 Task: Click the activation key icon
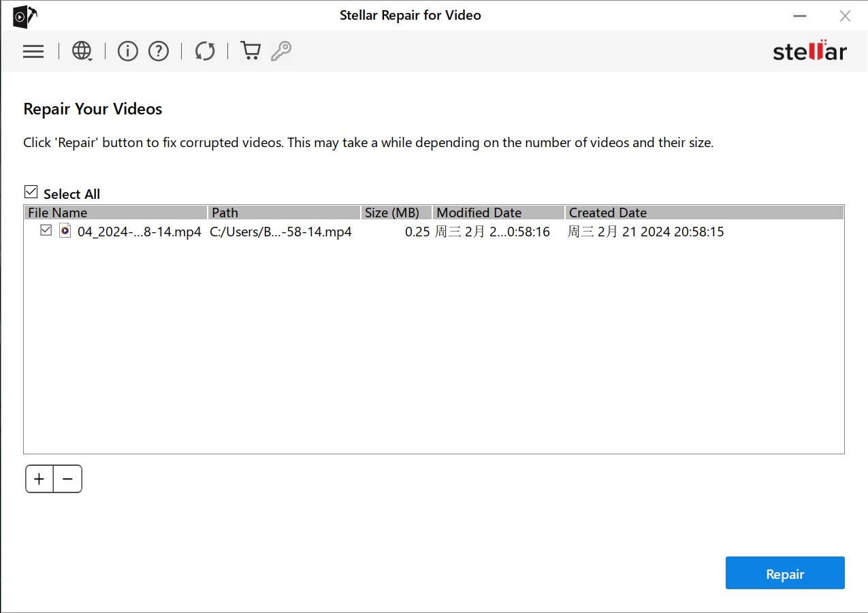coord(281,51)
